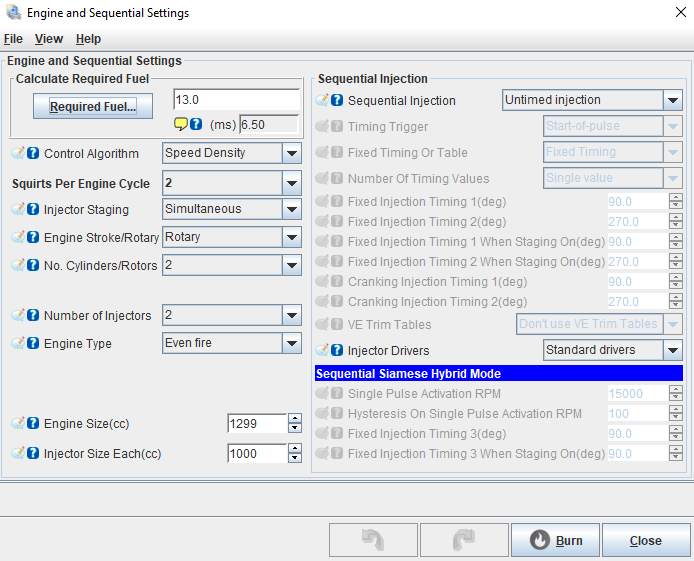Click the Burn button
The width and height of the screenshot is (694, 561).
tap(555, 540)
